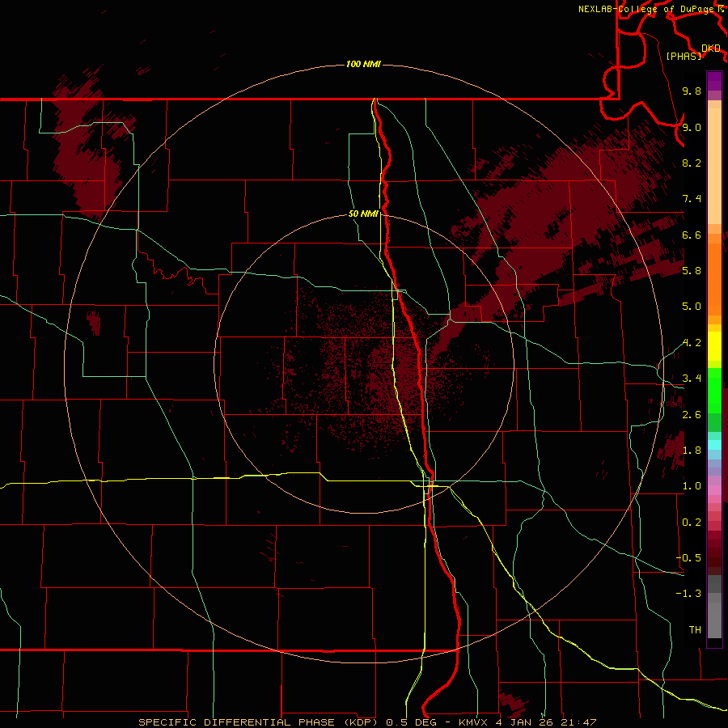Pick the orange band on the color scale
The image size is (728, 728).
(714, 278)
